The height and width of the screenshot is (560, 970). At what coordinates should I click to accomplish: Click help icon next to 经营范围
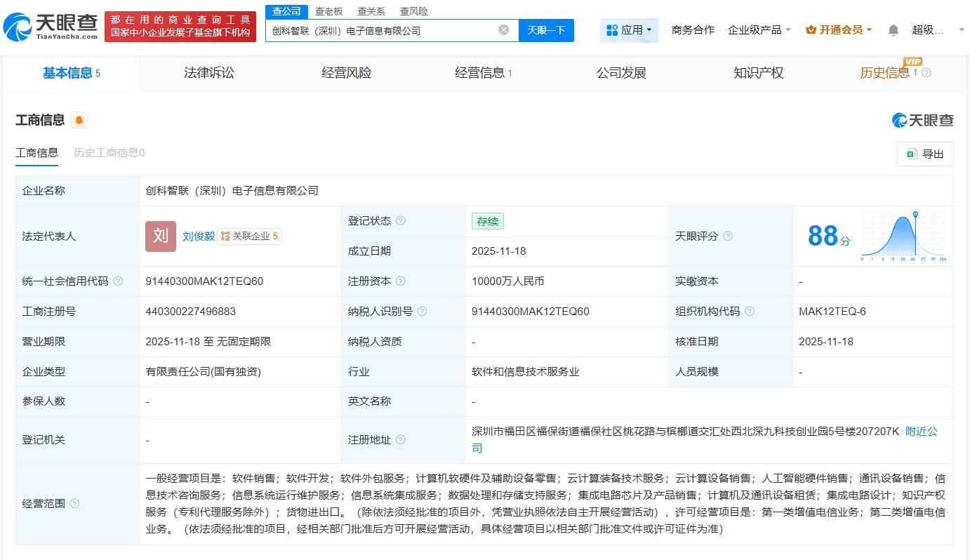[74, 504]
